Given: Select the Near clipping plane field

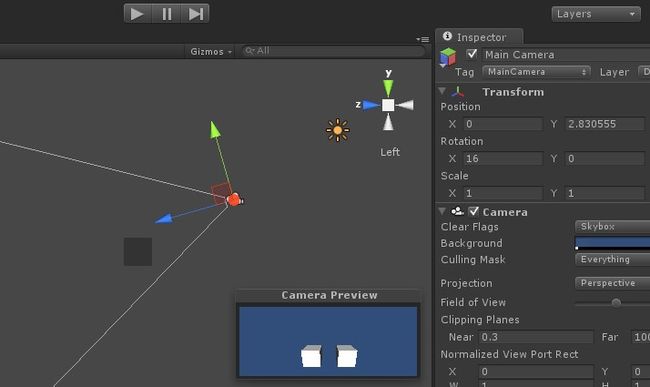Looking at the screenshot, I should pos(536,337).
